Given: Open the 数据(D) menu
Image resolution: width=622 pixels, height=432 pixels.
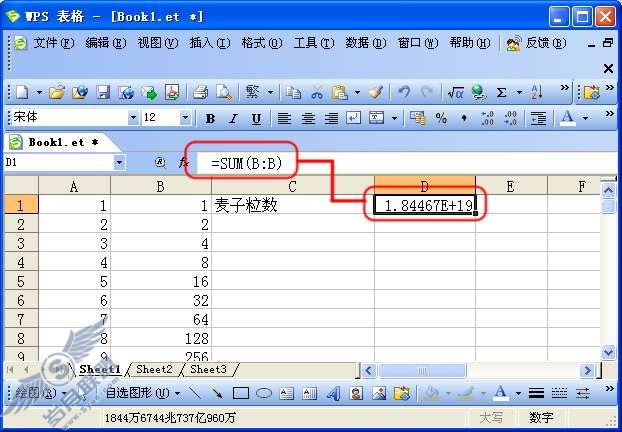Looking at the screenshot, I should (365, 42).
